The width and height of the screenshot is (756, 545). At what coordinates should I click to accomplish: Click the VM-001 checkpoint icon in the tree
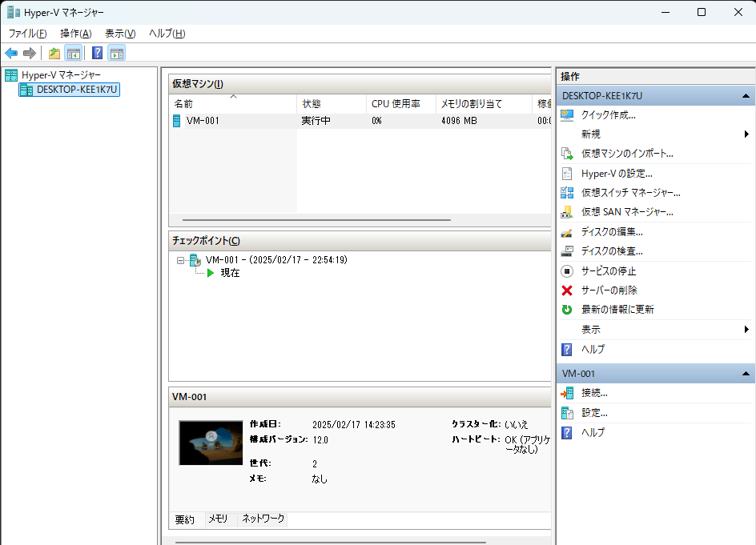point(195,260)
